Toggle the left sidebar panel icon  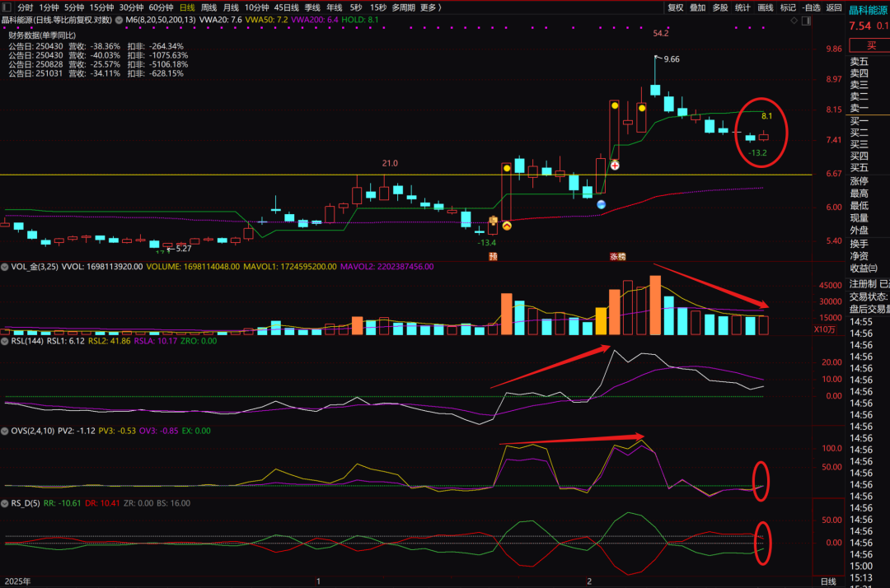[7, 7]
